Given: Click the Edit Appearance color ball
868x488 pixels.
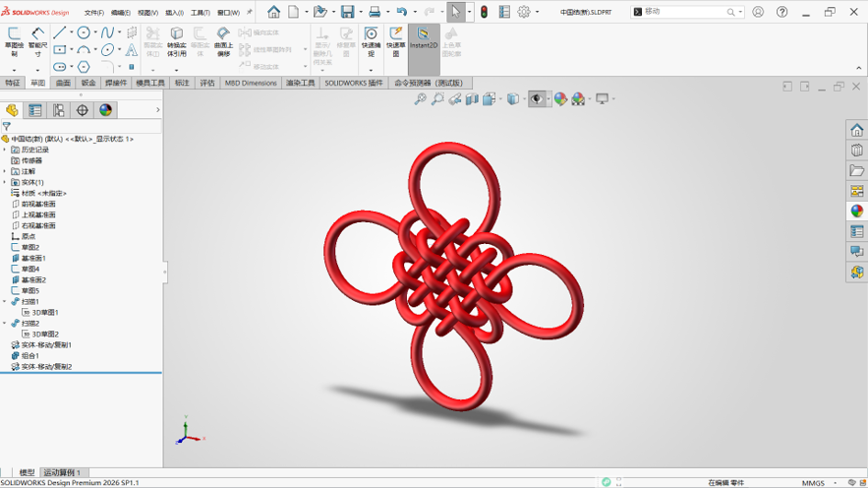Looking at the screenshot, I should point(560,99).
